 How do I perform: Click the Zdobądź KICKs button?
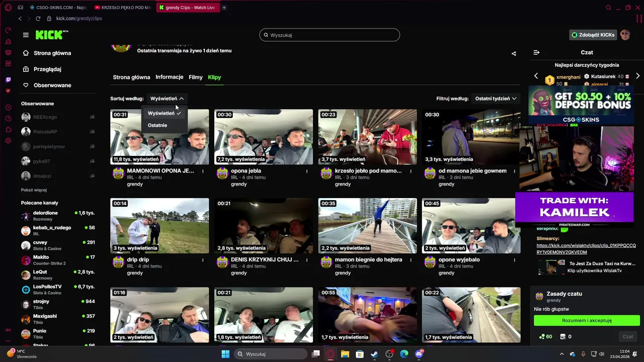[x=593, y=35]
